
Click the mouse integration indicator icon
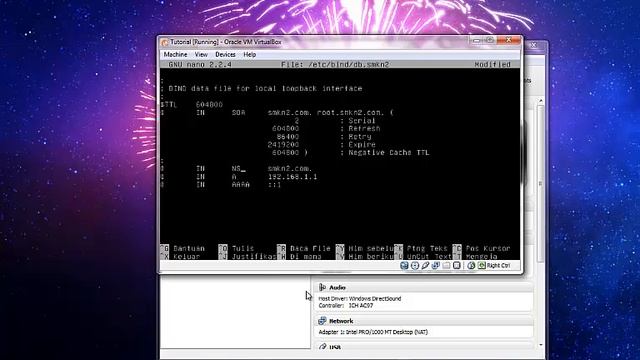pyautogui.click(x=471, y=265)
